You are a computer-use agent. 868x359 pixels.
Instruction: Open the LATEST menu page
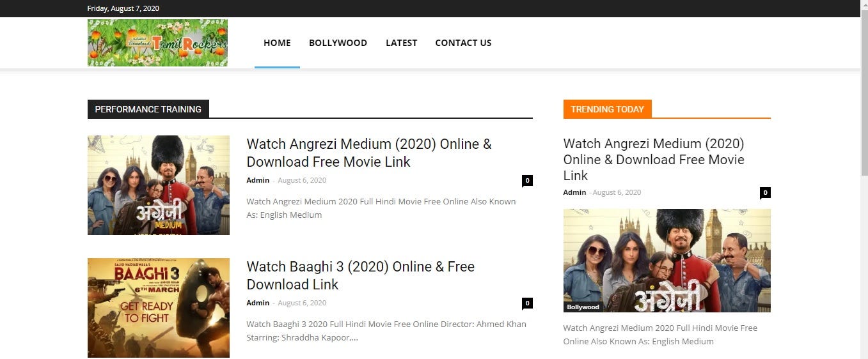[x=401, y=43]
